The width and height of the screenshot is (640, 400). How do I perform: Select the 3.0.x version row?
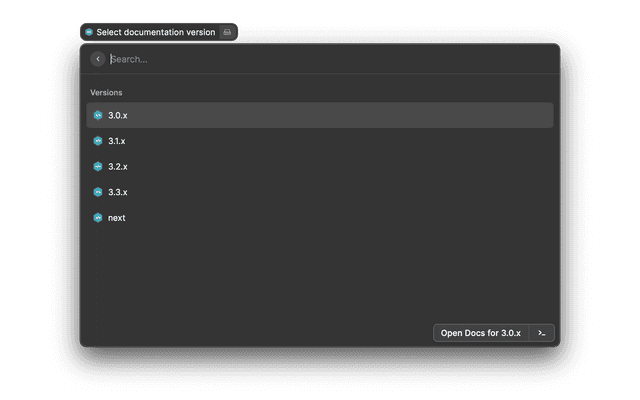320,115
